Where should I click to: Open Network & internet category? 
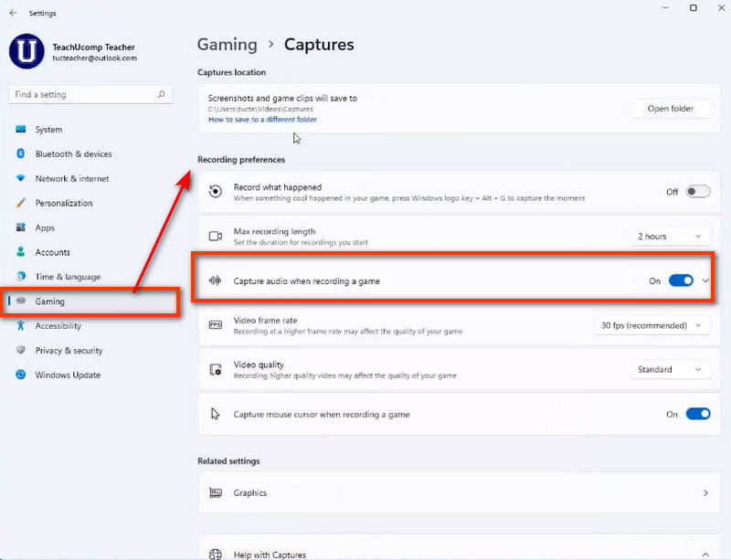(72, 178)
